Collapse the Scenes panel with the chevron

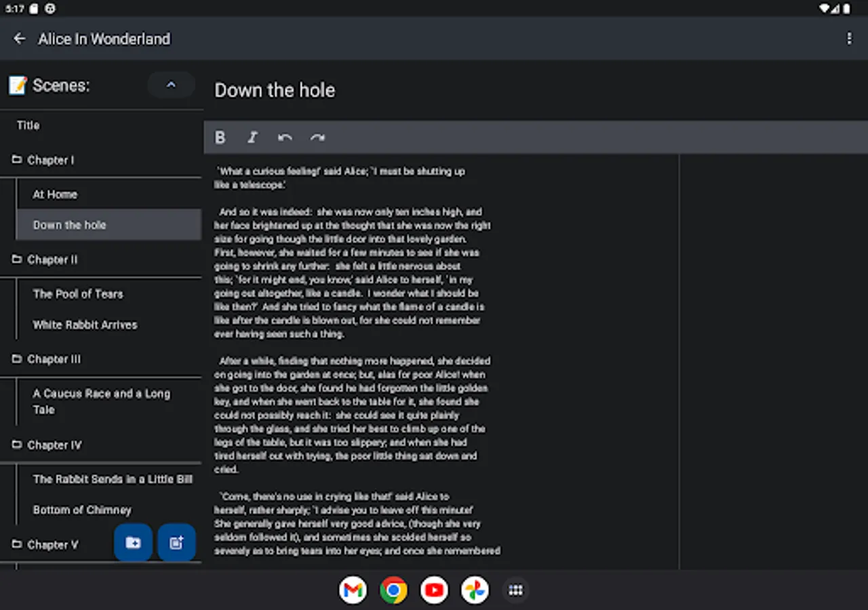(171, 85)
